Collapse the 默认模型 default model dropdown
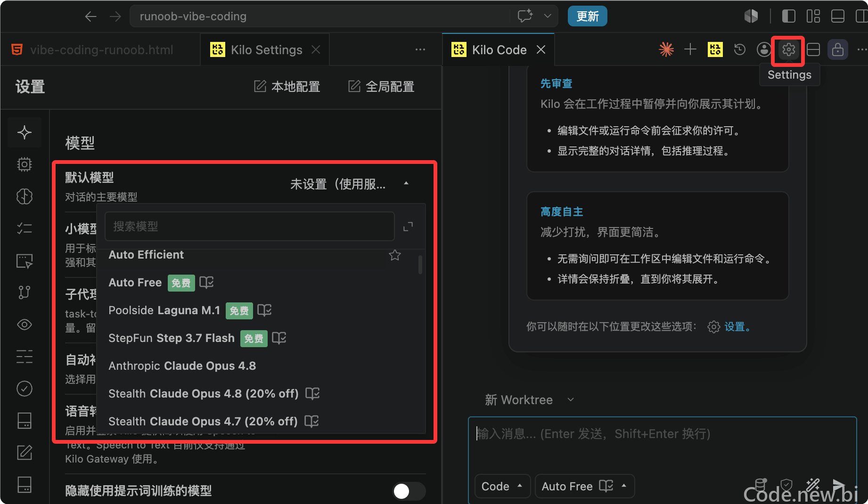868x504 pixels. click(350, 184)
